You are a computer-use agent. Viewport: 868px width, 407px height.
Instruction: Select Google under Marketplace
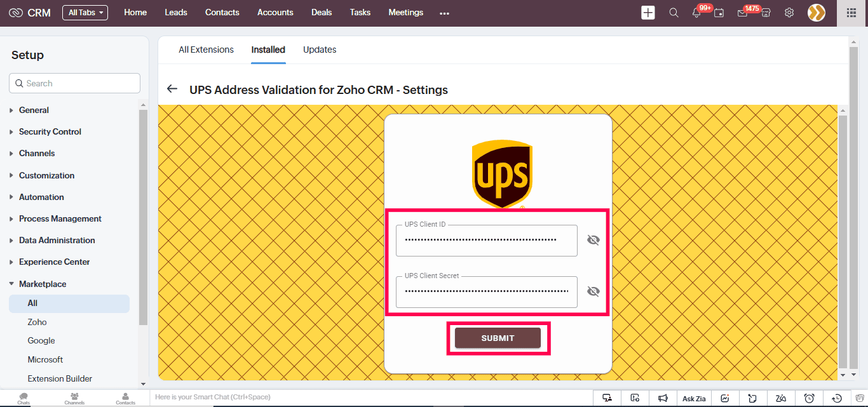point(41,340)
